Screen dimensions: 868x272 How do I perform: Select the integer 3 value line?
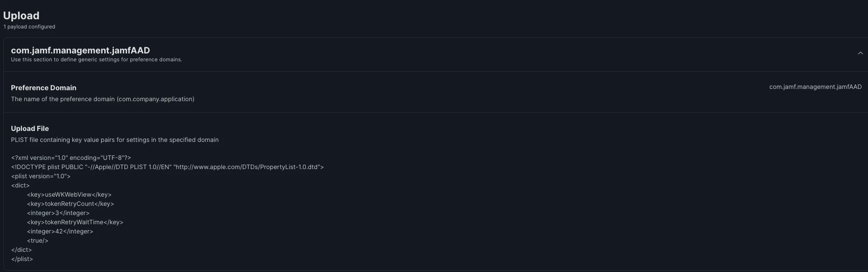[58, 213]
